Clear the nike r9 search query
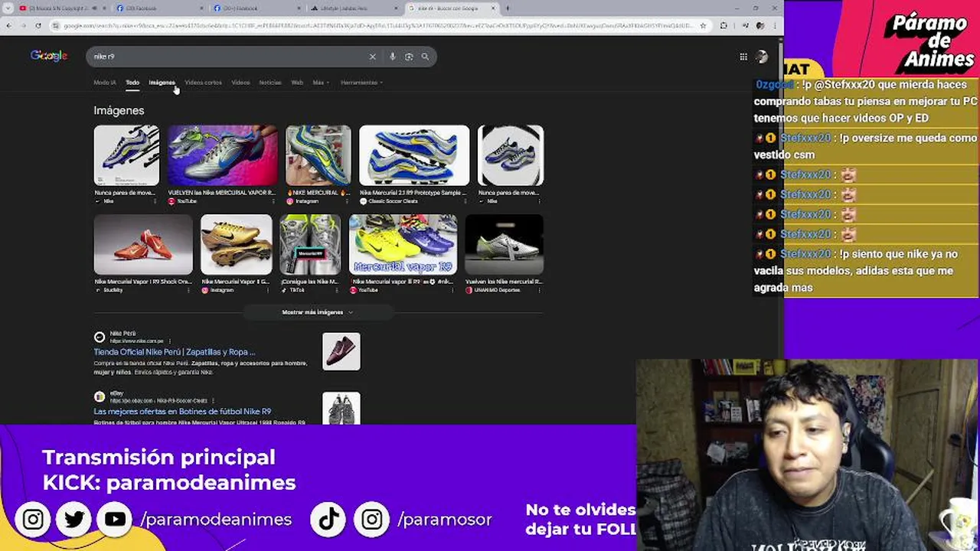The height and width of the screenshot is (551, 980). (373, 57)
